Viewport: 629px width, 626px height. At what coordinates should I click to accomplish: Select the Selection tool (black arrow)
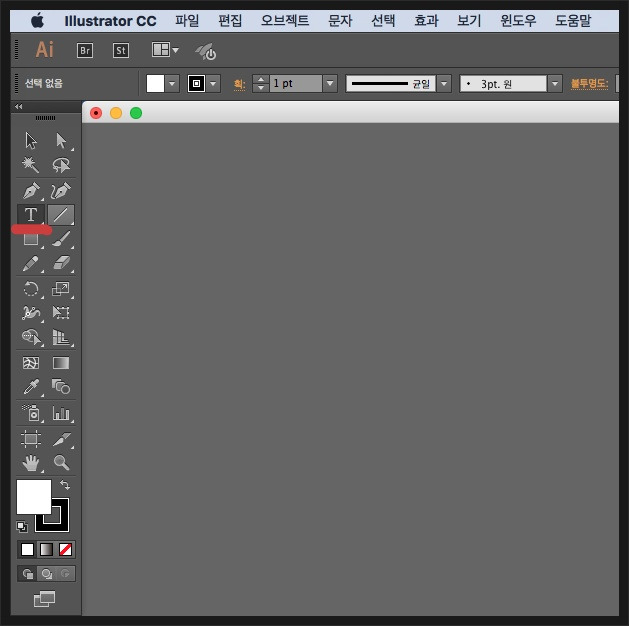(31, 140)
